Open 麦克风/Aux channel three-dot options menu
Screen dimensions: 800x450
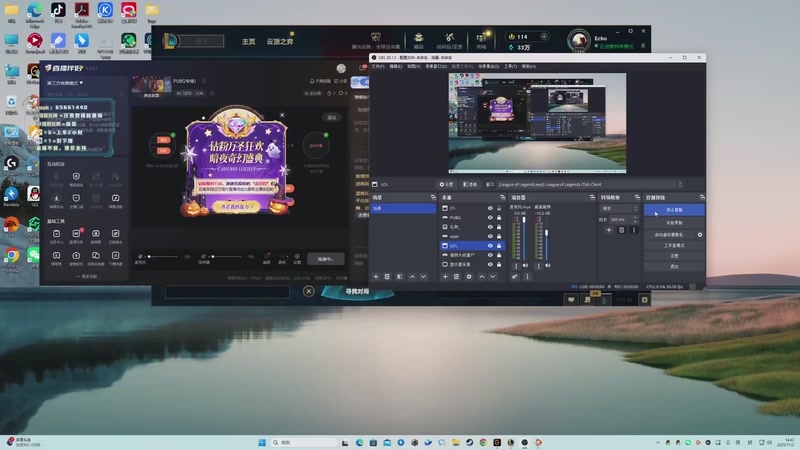pyautogui.click(x=516, y=265)
